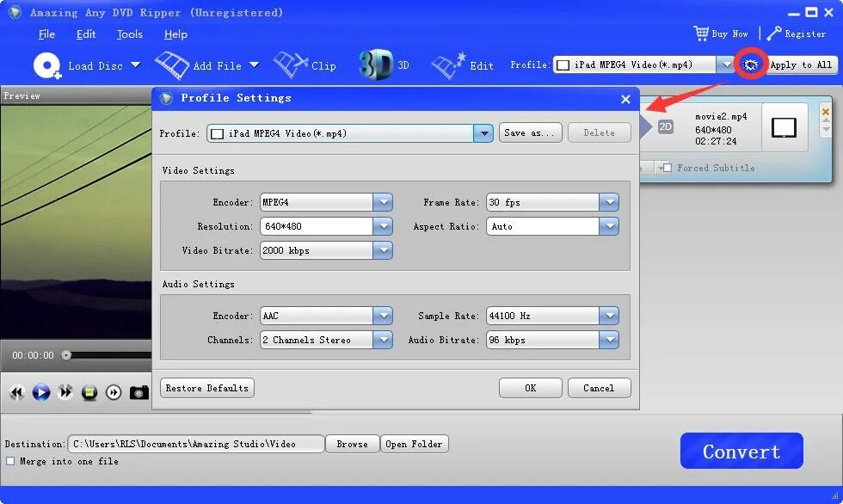The width and height of the screenshot is (843, 504).
Task: Click the next frame step button
Action: pyautogui.click(x=114, y=393)
